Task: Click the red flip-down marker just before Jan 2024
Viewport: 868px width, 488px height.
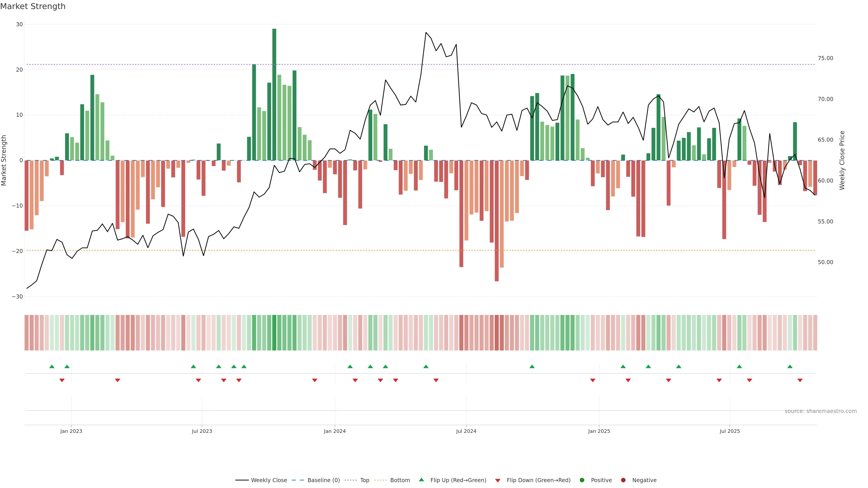Action: tap(315, 380)
